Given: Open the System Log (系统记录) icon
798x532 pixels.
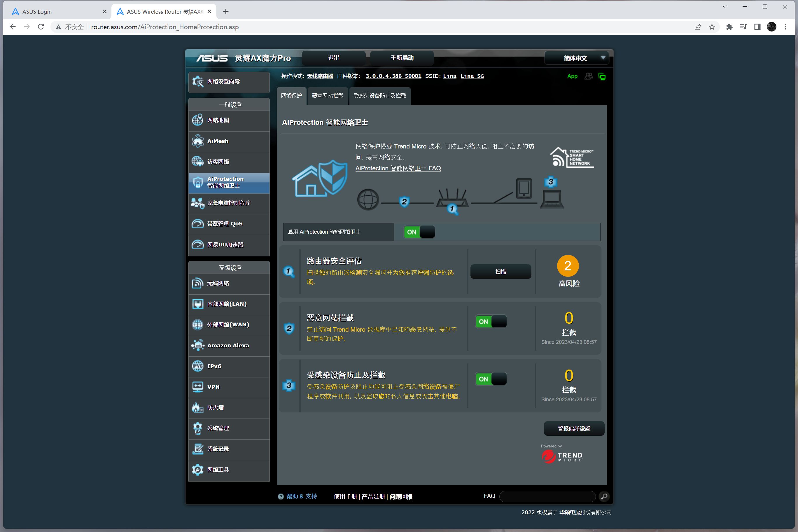Looking at the screenshot, I should tap(197, 449).
